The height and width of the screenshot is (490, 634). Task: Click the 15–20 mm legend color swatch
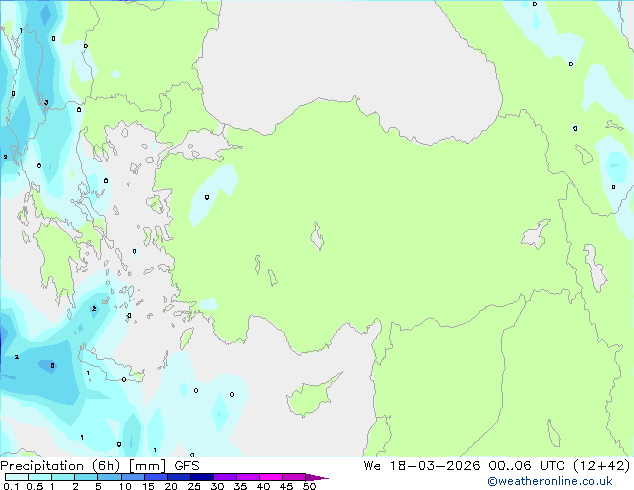coord(155,477)
